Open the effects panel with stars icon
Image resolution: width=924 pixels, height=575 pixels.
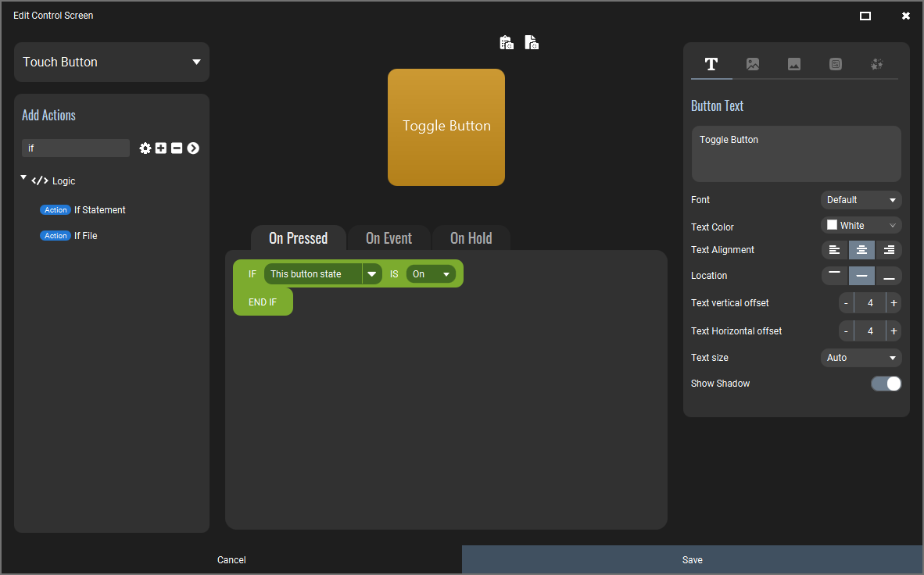[876, 64]
